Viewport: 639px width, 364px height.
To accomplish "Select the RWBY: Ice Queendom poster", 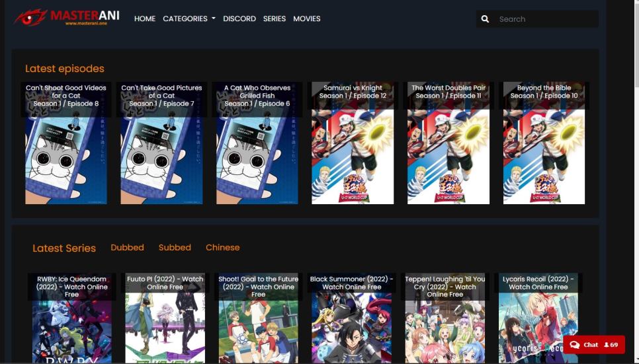I will click(71, 318).
